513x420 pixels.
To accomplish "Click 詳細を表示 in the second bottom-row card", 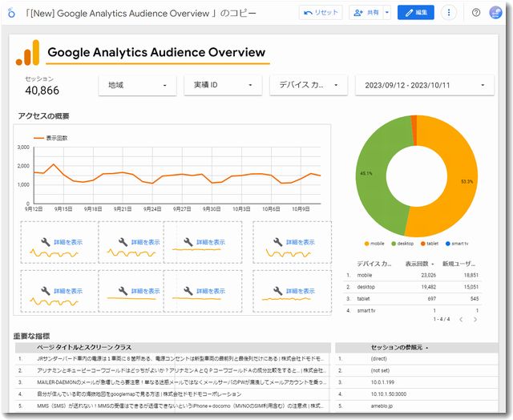I will tap(145, 291).
